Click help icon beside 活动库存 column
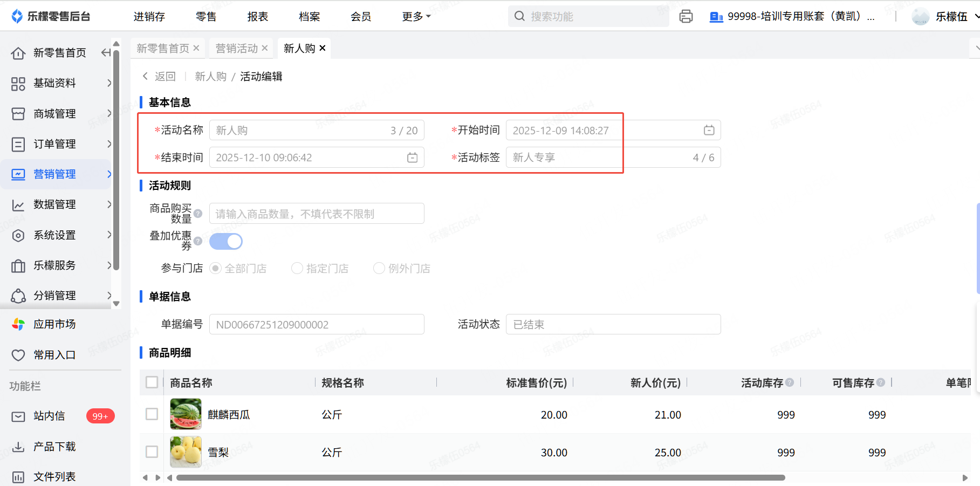This screenshot has height=486, width=980. (x=790, y=382)
